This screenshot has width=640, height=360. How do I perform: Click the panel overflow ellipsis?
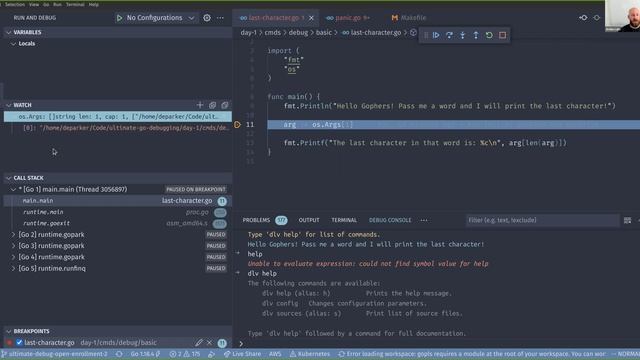coord(424,220)
